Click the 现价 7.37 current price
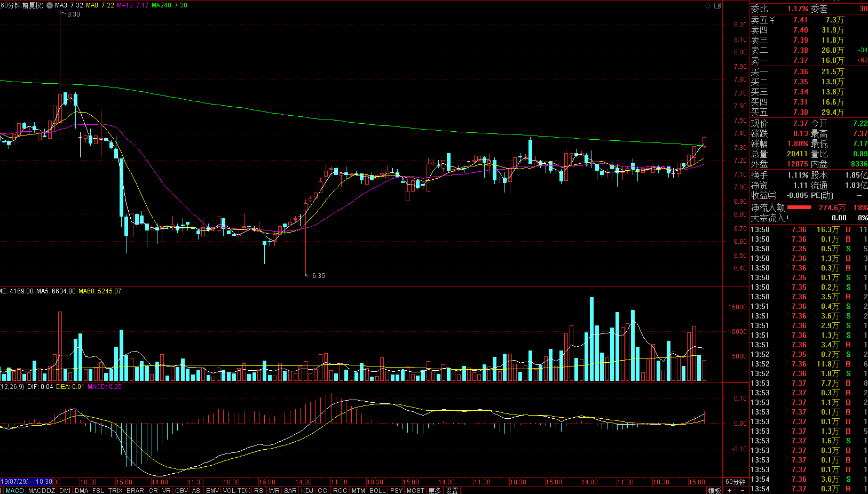Viewport: 868px width, 494px height. point(800,123)
